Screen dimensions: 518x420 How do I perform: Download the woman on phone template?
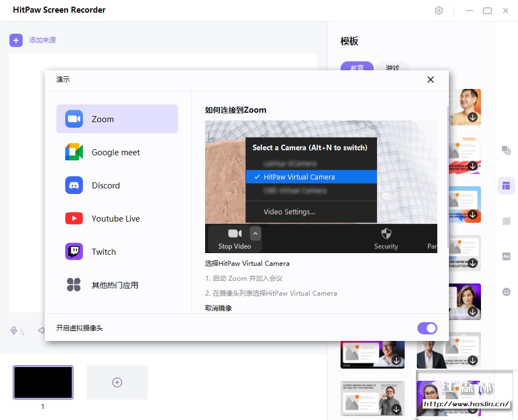(x=396, y=410)
